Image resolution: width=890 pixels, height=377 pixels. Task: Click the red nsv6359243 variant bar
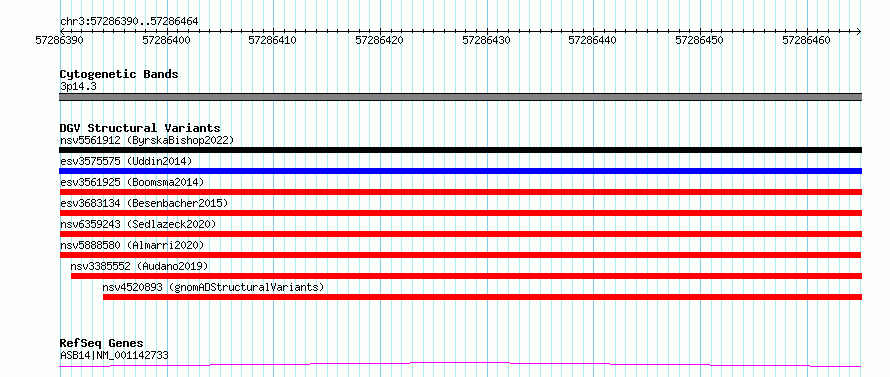pyautogui.click(x=460, y=234)
